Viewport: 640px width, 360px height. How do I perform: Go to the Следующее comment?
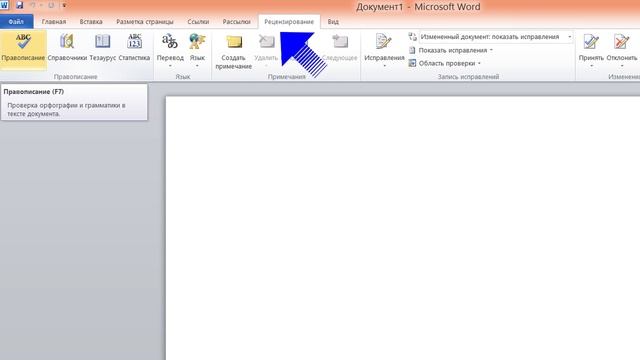click(x=340, y=48)
